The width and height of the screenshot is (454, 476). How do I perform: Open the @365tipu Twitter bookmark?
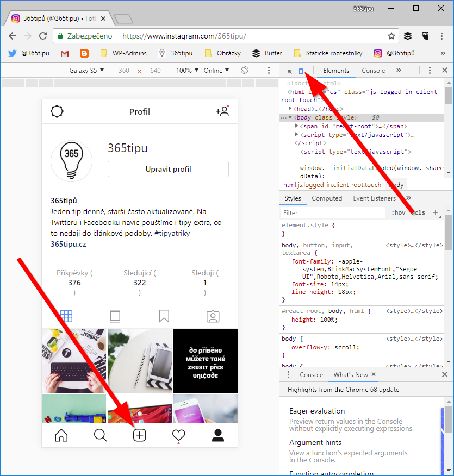pyautogui.click(x=29, y=53)
